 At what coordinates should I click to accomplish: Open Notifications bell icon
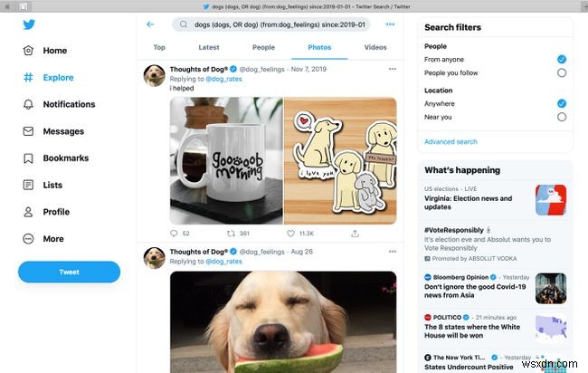pos(29,104)
